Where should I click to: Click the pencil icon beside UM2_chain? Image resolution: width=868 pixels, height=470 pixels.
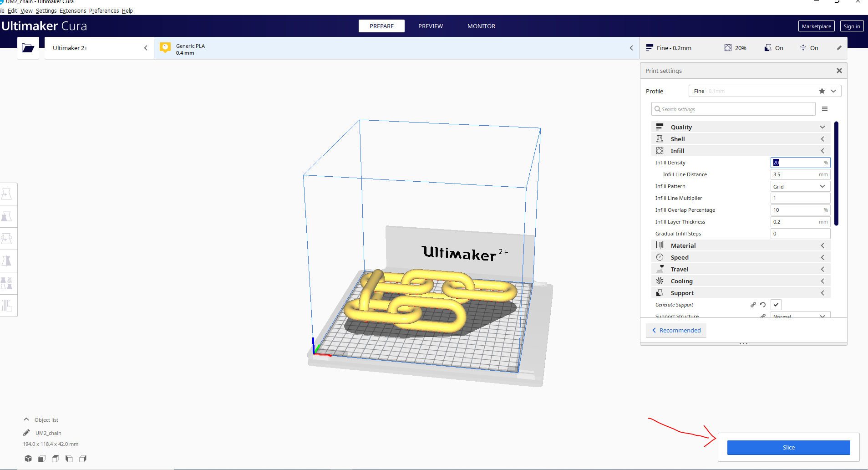(x=26, y=433)
